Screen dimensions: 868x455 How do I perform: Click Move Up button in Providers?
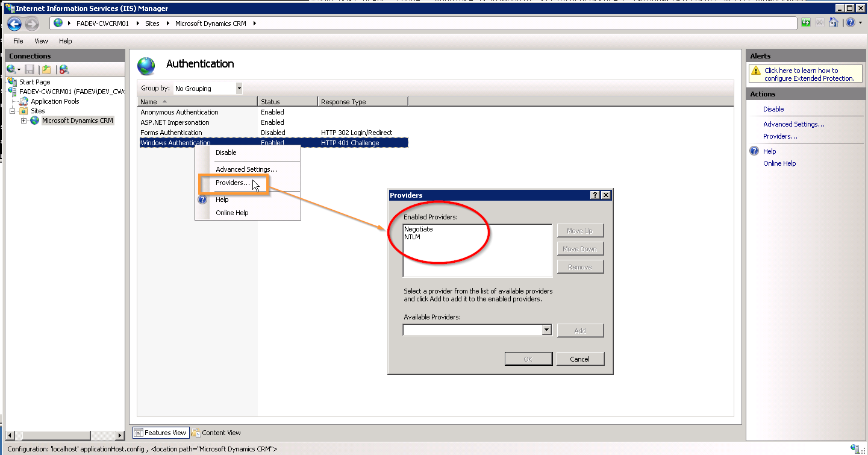click(580, 231)
